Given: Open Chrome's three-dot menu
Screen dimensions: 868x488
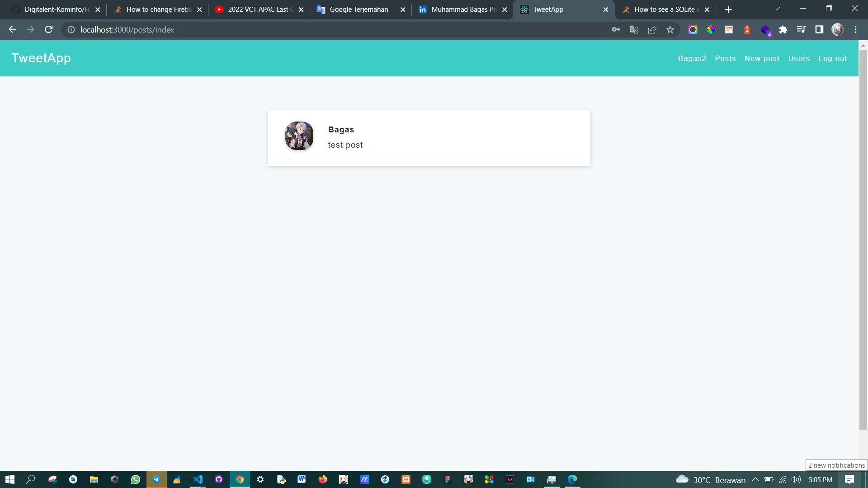Looking at the screenshot, I should click(855, 30).
